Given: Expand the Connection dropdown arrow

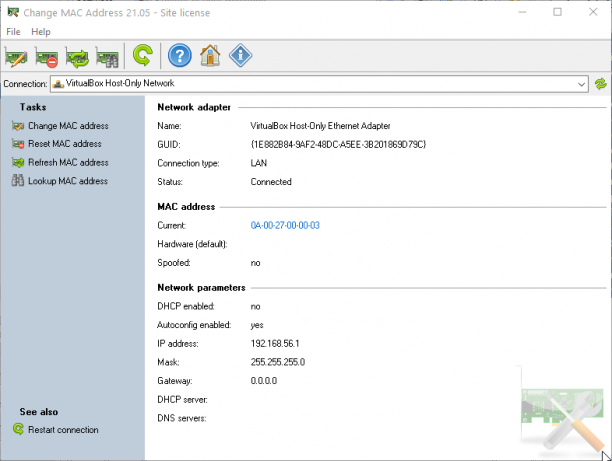Looking at the screenshot, I should (x=581, y=84).
